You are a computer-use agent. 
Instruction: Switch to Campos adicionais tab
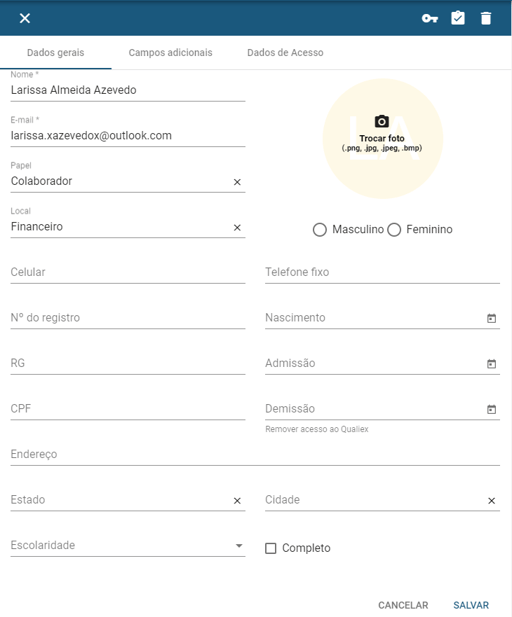click(x=170, y=52)
